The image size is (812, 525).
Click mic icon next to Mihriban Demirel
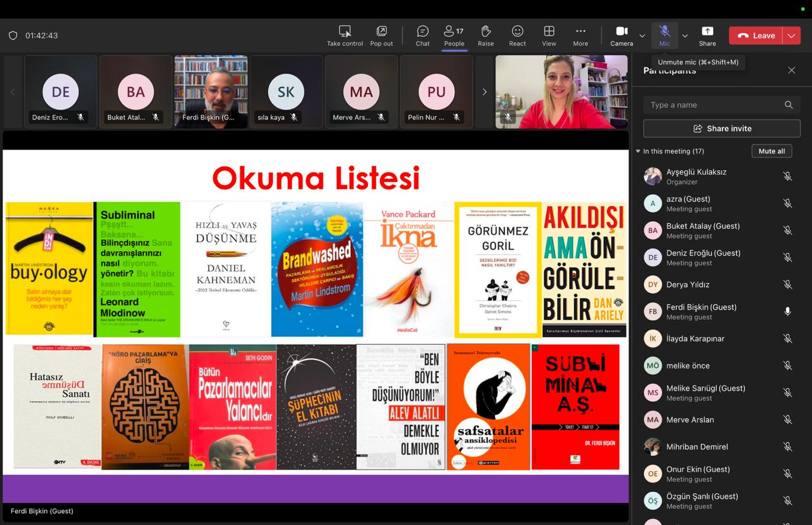pyautogui.click(x=787, y=446)
